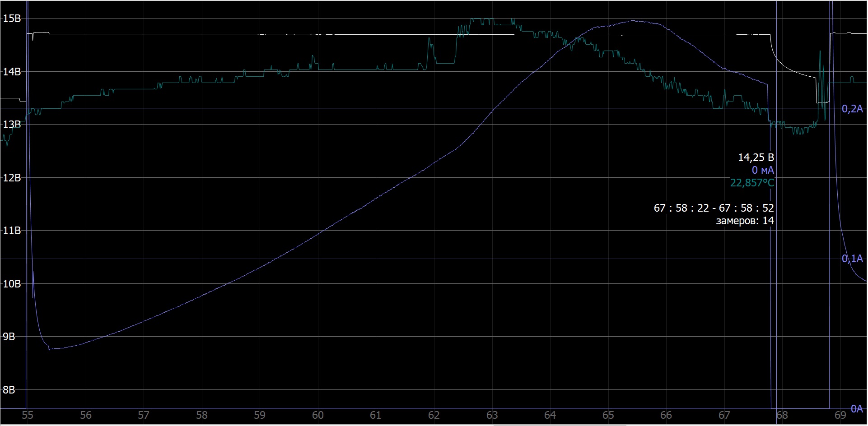
Task: Click the 12В voltage axis label
Action: [x=12, y=178]
